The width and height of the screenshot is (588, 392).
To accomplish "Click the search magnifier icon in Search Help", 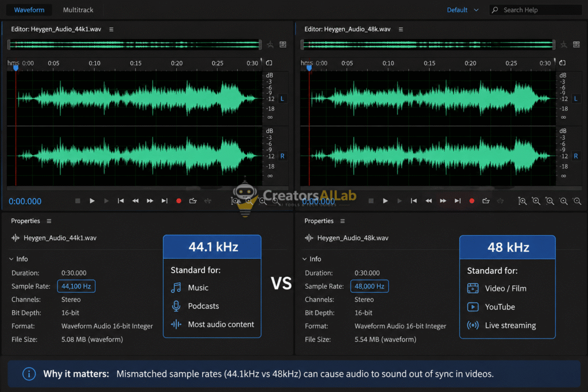I will [495, 10].
